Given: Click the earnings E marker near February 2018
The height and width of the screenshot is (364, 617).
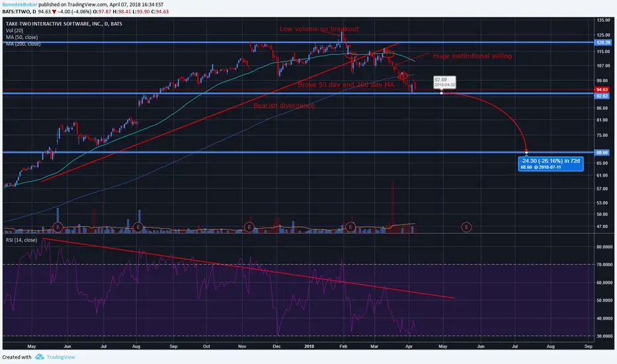Looking at the screenshot, I should click(351, 227).
